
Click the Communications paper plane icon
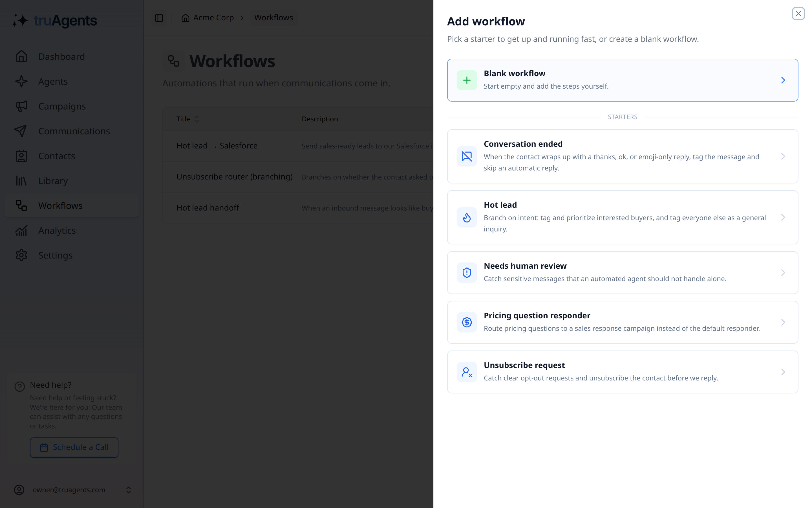point(21,131)
